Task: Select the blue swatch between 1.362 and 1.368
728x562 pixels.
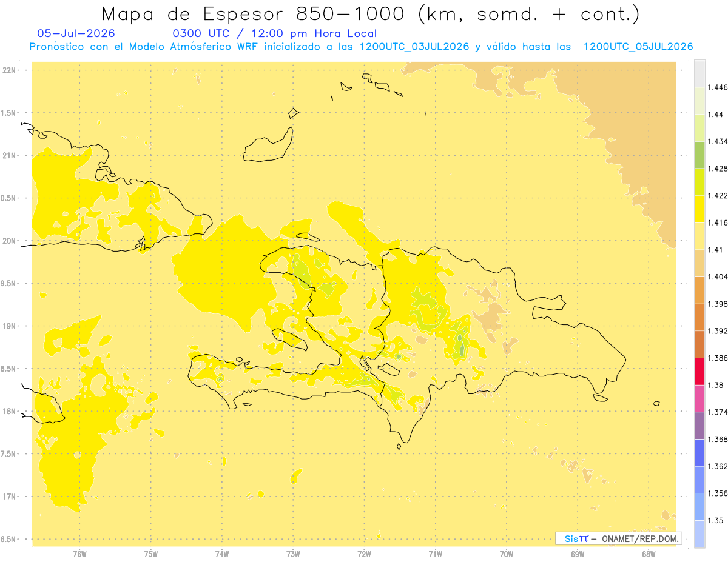Action: 699,453
